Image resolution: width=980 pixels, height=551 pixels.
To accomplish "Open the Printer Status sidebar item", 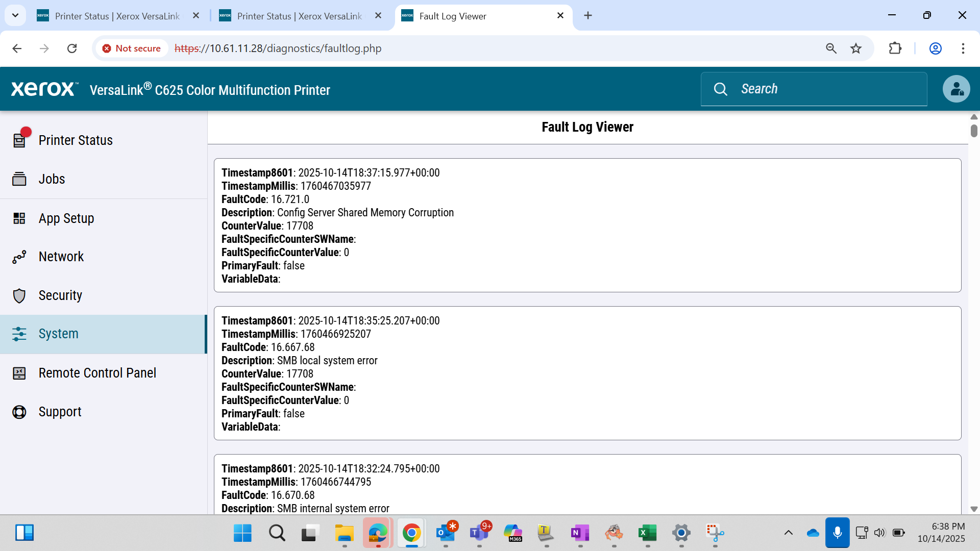I will [103, 140].
